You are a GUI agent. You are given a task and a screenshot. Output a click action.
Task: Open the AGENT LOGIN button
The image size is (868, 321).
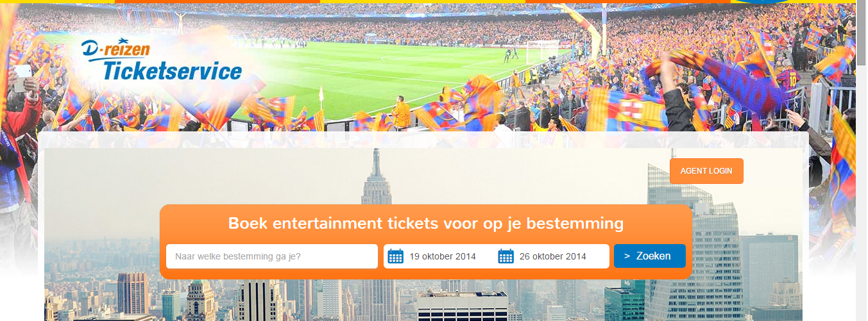(x=706, y=171)
